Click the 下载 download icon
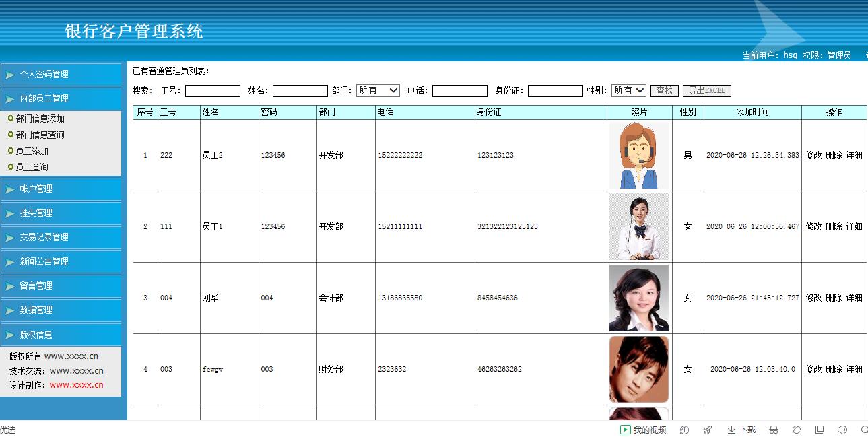Image resolution: width=868 pixels, height=437 pixels. coord(741,430)
